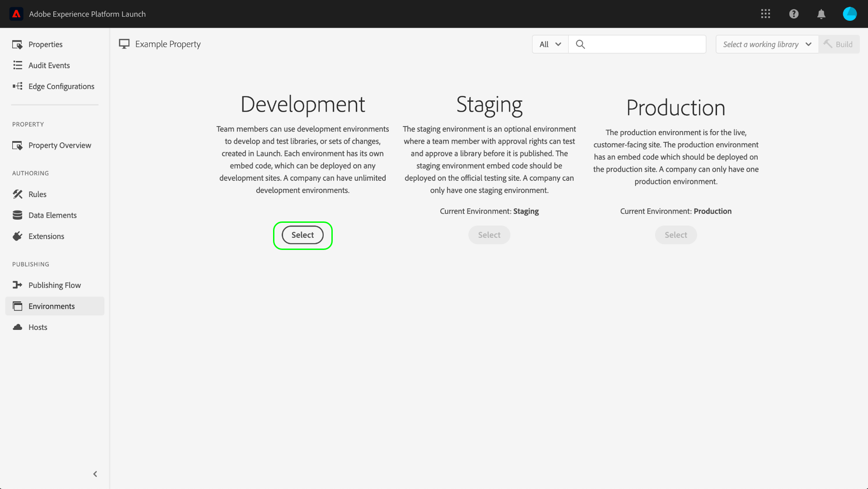Open Select a working library dropdown
Image resolution: width=868 pixels, height=489 pixels.
click(767, 44)
